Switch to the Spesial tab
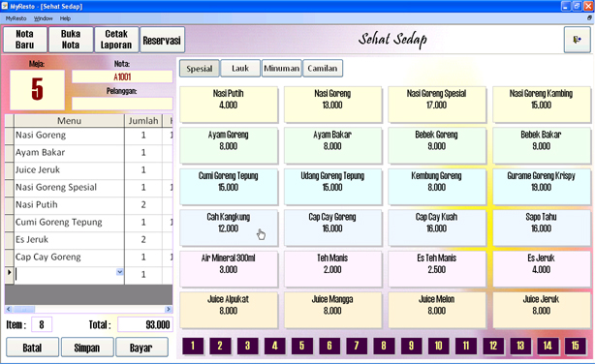Image resolution: width=595 pixels, height=364 pixels. 200,69
